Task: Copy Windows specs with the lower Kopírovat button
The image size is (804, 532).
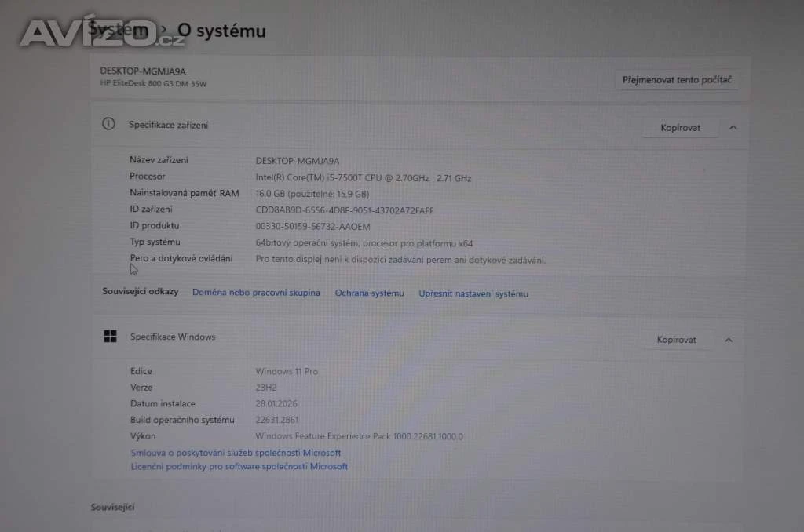Action: coord(677,340)
